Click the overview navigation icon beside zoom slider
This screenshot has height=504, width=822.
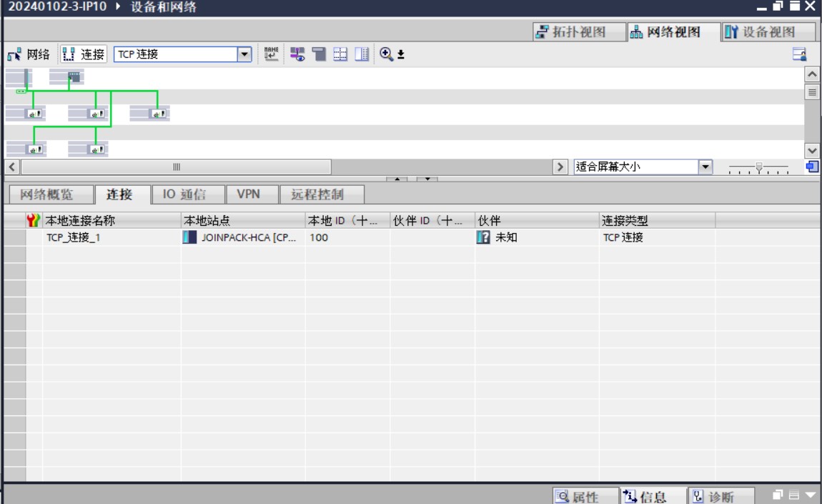click(x=811, y=167)
